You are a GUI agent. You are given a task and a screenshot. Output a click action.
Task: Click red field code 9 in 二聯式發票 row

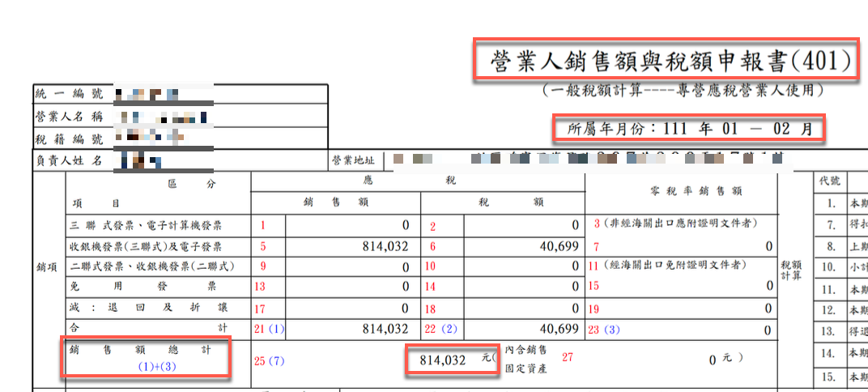tap(263, 267)
